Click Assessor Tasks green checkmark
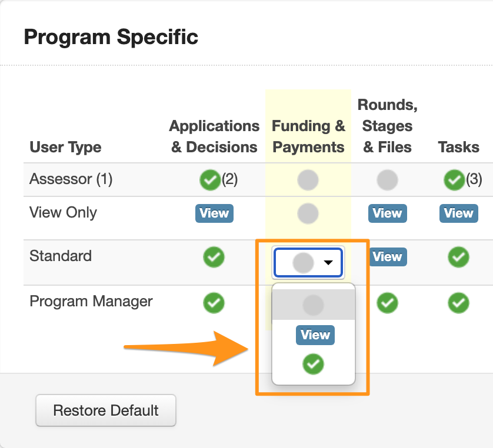The height and width of the screenshot is (448, 493). [x=454, y=180]
